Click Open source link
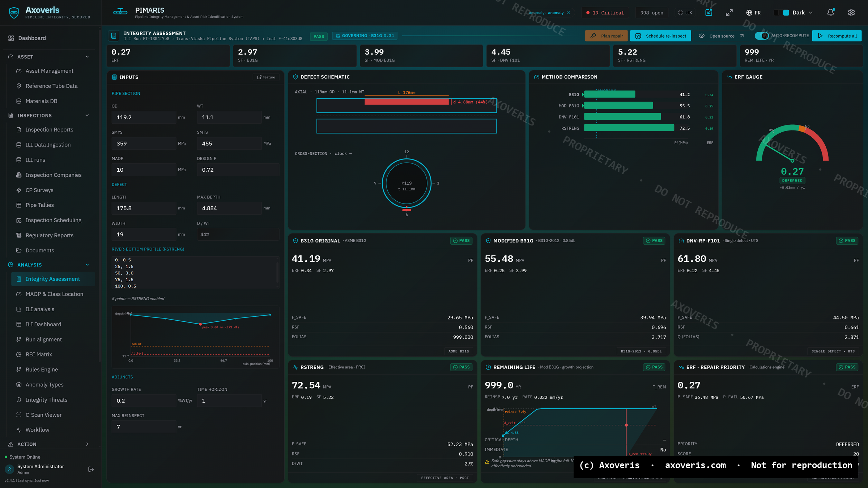 coord(722,36)
